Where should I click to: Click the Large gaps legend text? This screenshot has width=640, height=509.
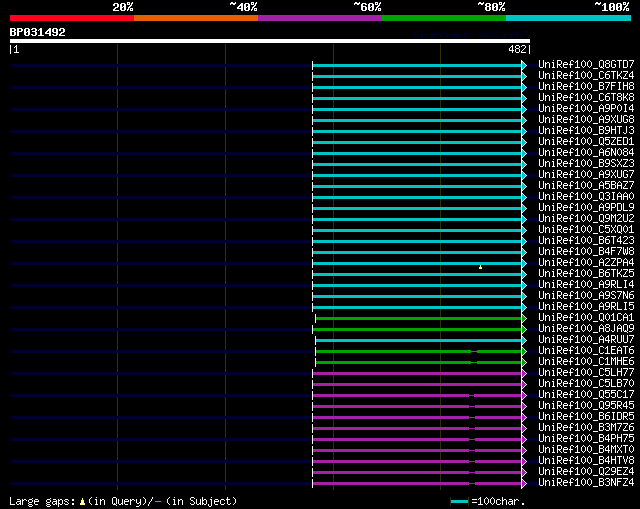click(x=123, y=501)
